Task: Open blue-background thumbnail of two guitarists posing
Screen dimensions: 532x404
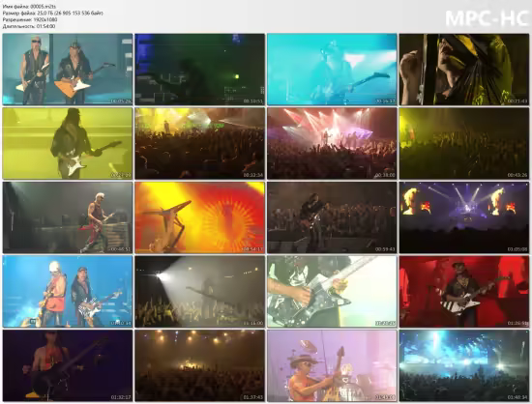Action: (x=68, y=292)
